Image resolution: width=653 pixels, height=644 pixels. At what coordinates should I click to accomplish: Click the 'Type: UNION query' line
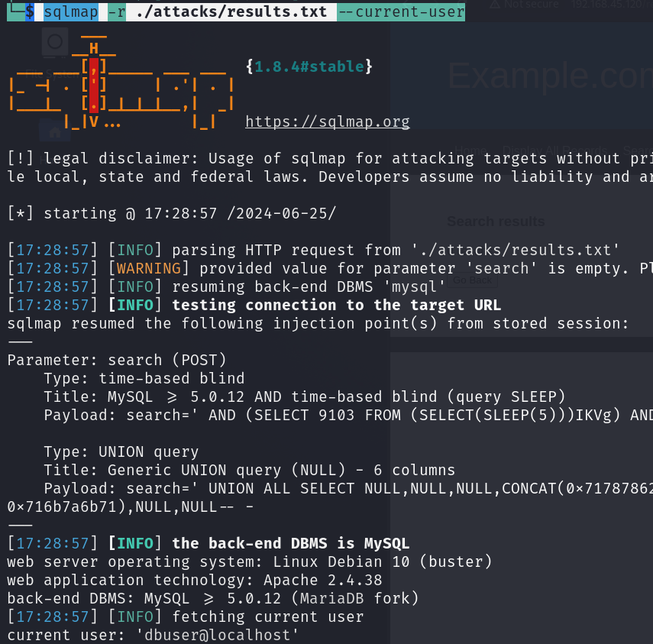coord(121,451)
